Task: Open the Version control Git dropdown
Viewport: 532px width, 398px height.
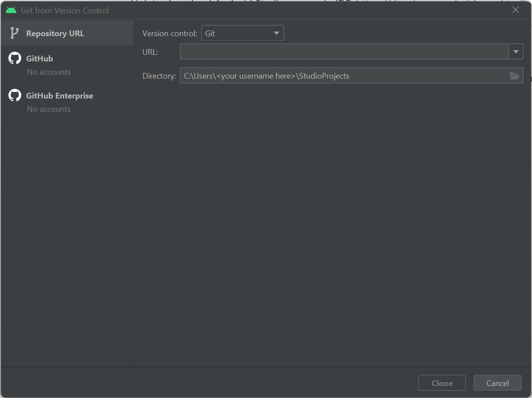Action: point(242,33)
